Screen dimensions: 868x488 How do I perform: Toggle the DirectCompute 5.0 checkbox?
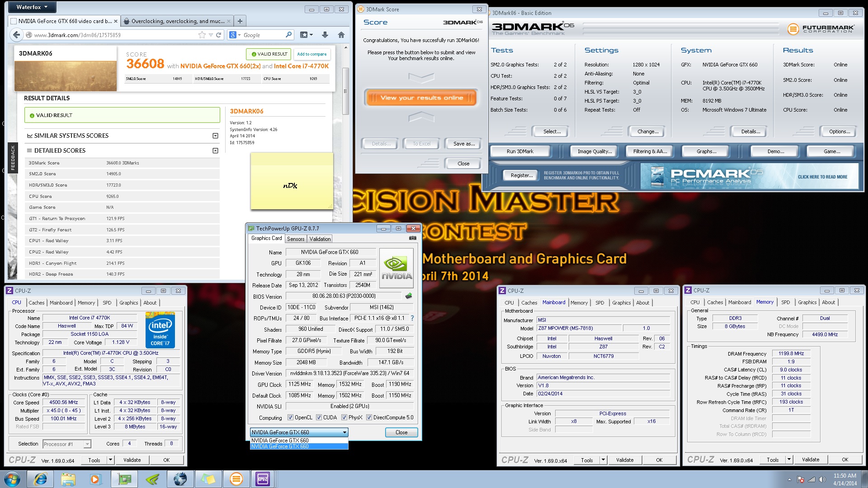369,418
